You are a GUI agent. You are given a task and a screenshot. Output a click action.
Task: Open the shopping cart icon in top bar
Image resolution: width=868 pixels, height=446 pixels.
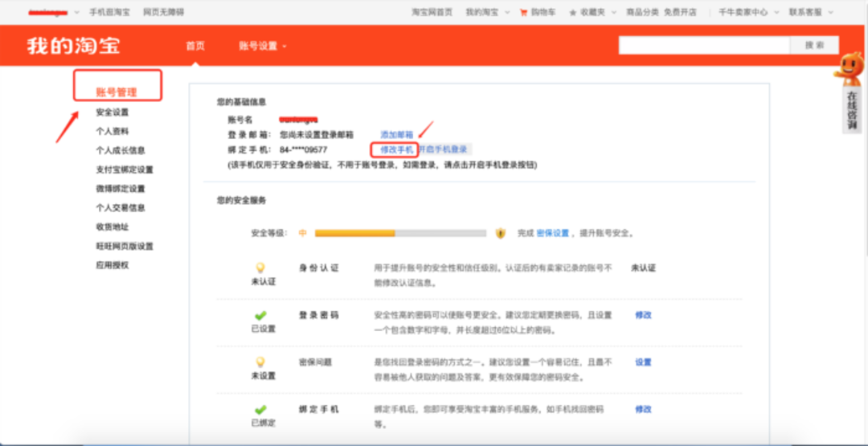[523, 12]
